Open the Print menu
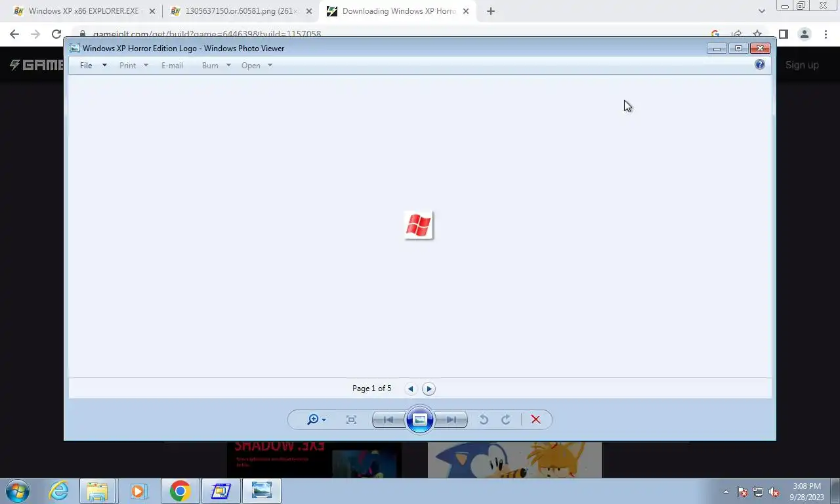 pyautogui.click(x=127, y=66)
